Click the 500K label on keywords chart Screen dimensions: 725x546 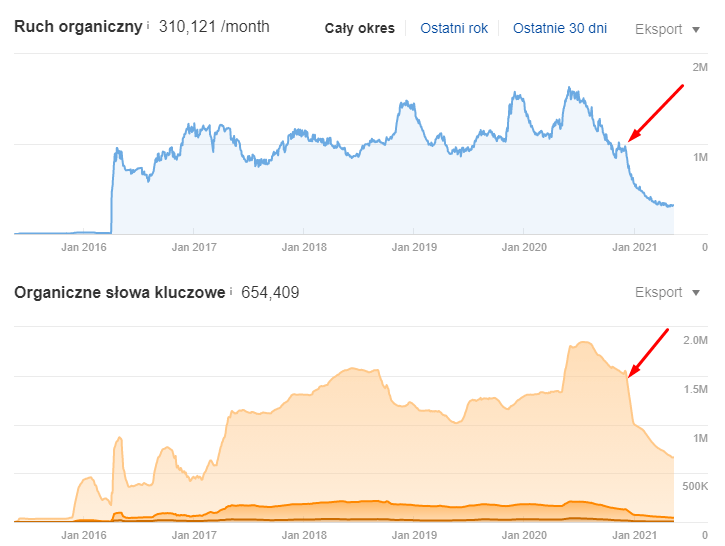(695, 486)
